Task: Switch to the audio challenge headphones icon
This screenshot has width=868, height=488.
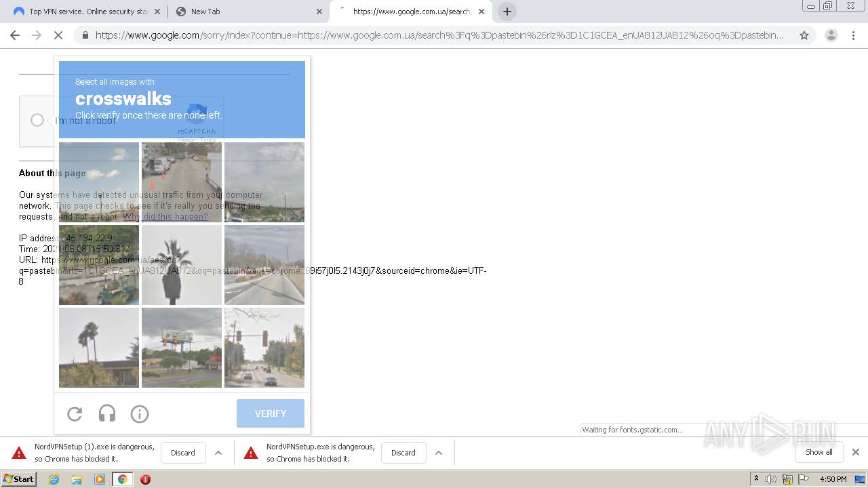Action: 107,413
